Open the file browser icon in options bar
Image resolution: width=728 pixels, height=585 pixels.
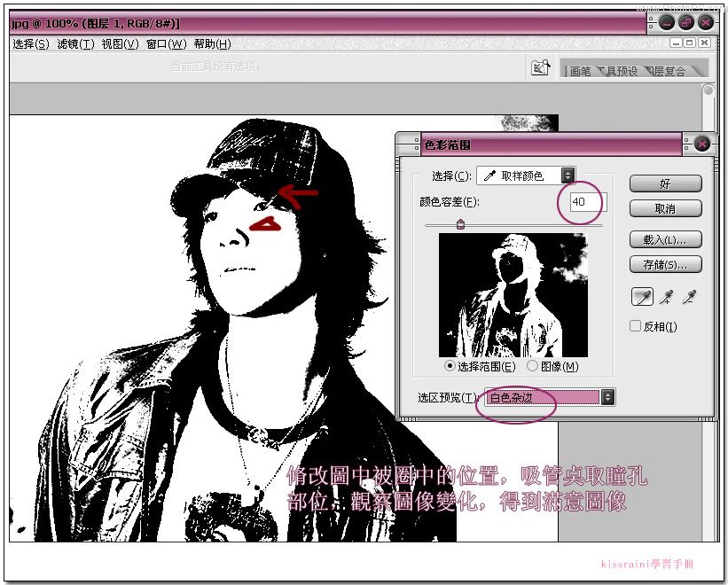[540, 67]
